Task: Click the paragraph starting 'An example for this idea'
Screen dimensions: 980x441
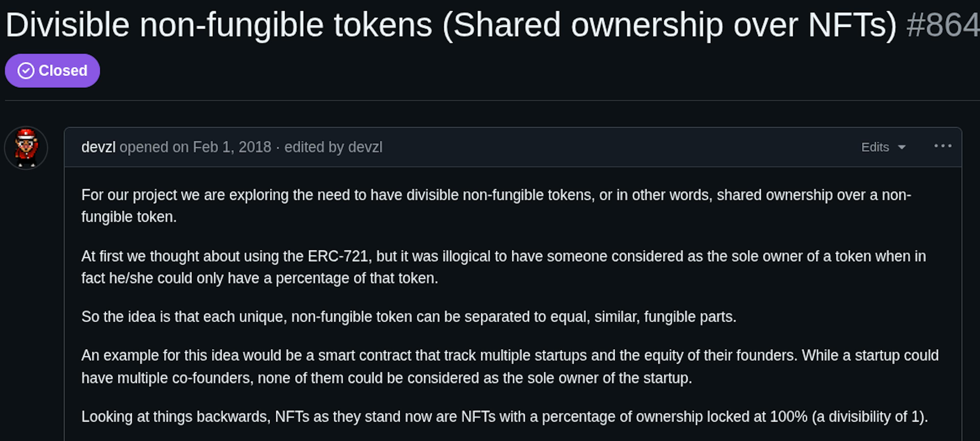Action: 510,356
